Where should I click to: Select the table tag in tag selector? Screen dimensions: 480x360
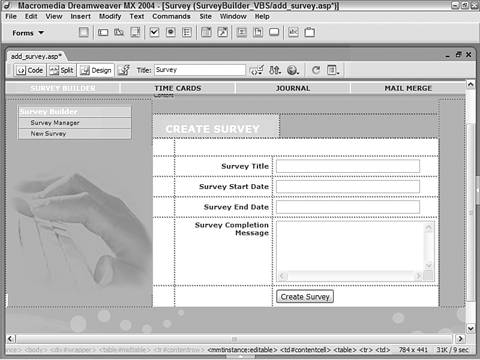click(x=345, y=350)
